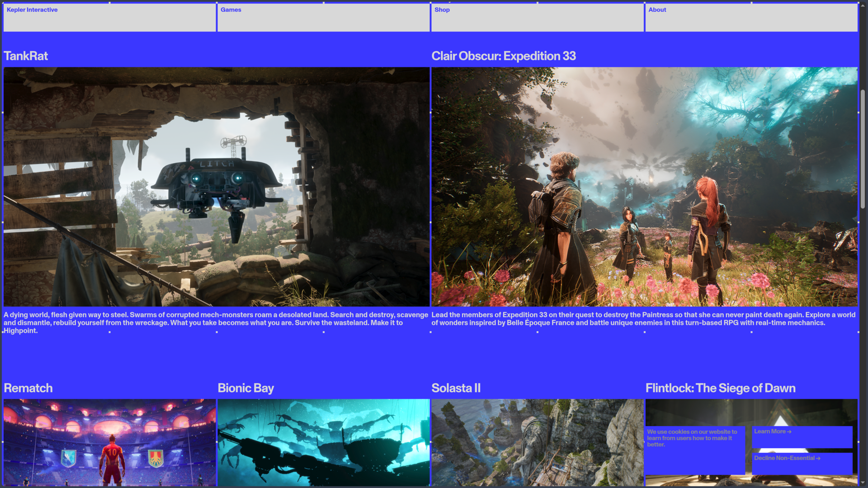Click the Solasta II game title
Viewport: 868px width, 488px height.
456,388
